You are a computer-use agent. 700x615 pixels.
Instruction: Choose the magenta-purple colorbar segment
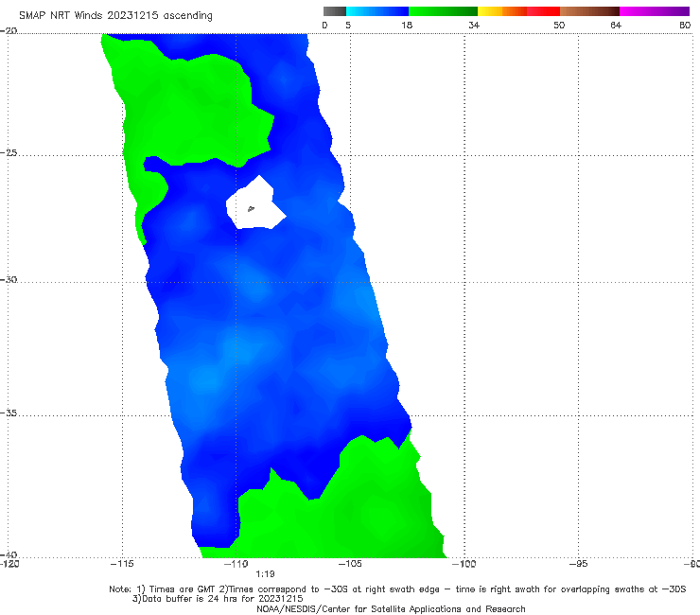[655, 11]
